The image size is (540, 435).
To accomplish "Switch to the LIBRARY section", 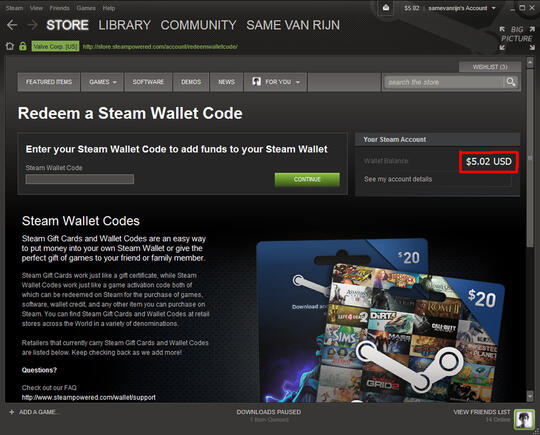I will [125, 25].
